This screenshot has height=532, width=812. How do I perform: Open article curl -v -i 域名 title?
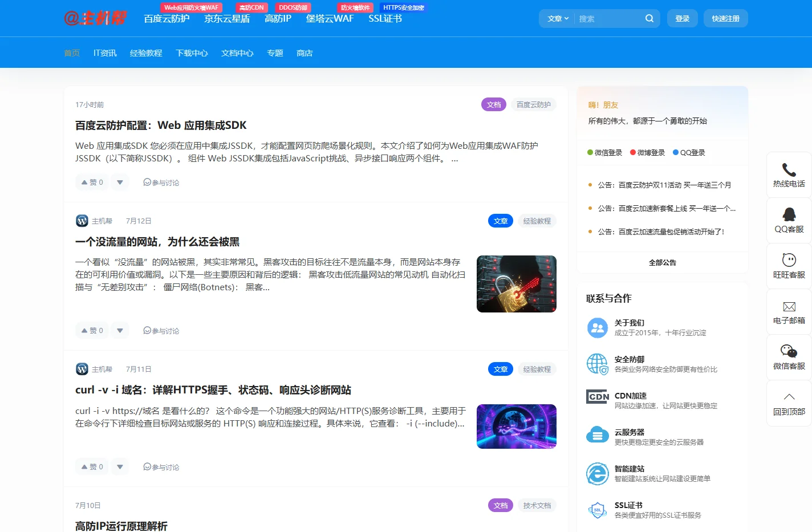point(213,390)
